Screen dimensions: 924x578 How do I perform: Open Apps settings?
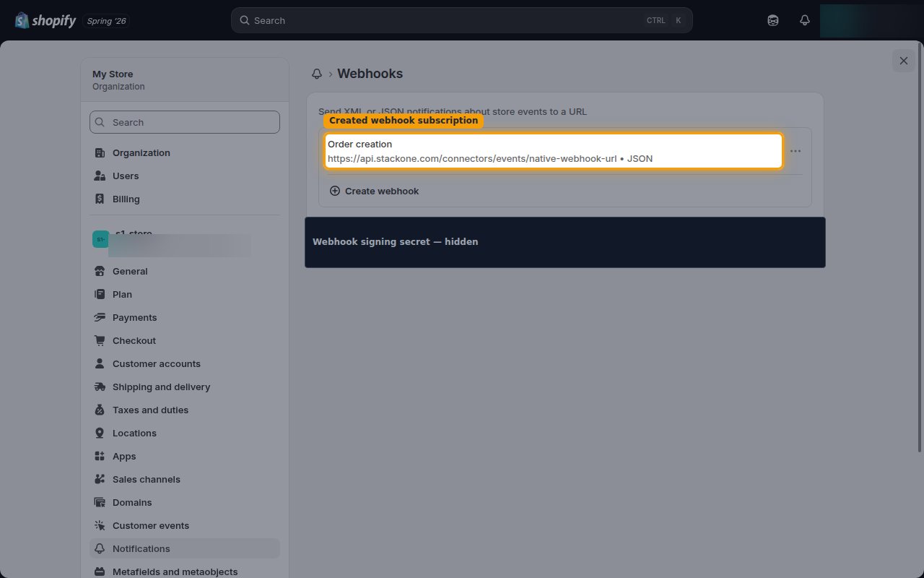(x=185, y=456)
